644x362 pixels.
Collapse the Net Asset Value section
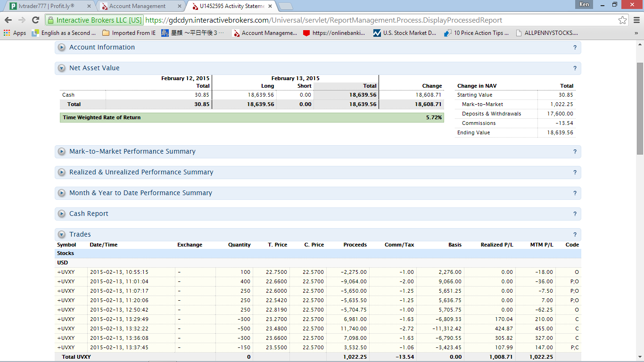pyautogui.click(x=61, y=68)
